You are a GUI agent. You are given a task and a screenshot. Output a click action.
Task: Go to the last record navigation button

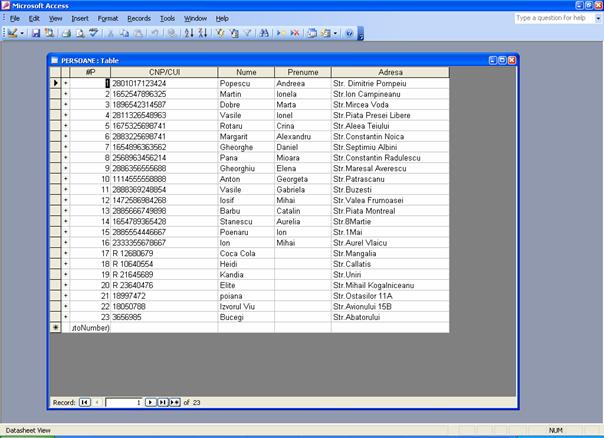161,402
